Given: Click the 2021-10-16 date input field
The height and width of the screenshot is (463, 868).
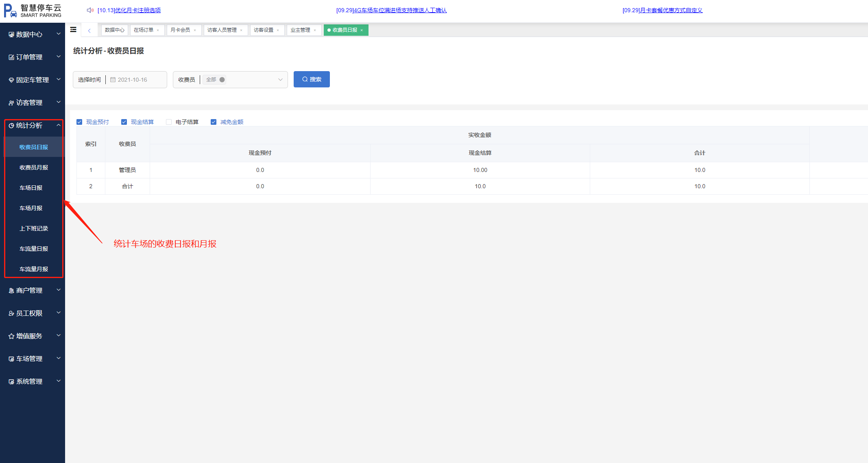Looking at the screenshot, I should coord(137,80).
